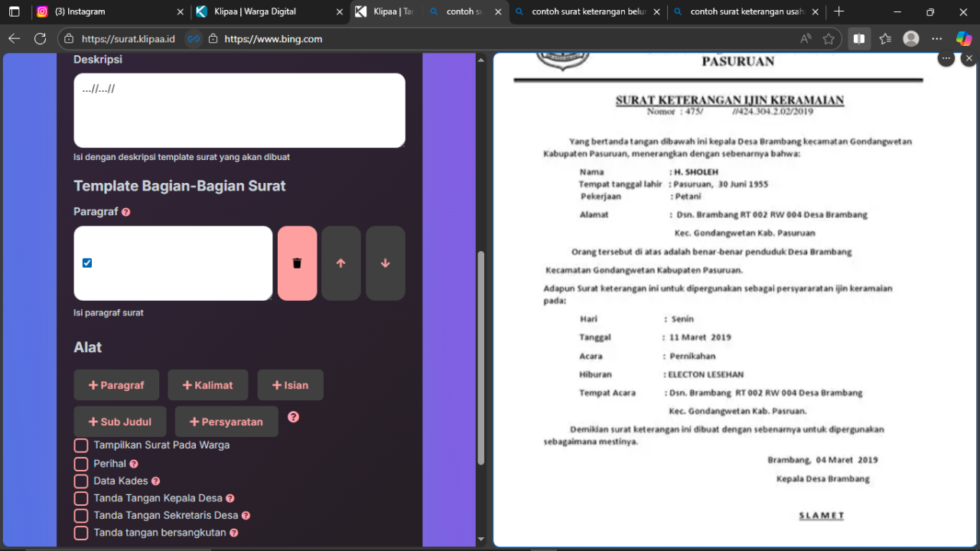Uncheck the checkbox inside paragraph box
This screenshot has height=551, width=980.
pyautogui.click(x=87, y=263)
